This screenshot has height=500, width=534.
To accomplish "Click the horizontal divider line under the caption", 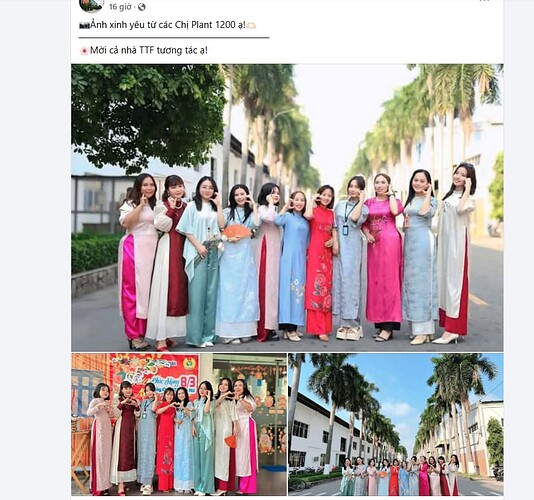I will coord(174,37).
